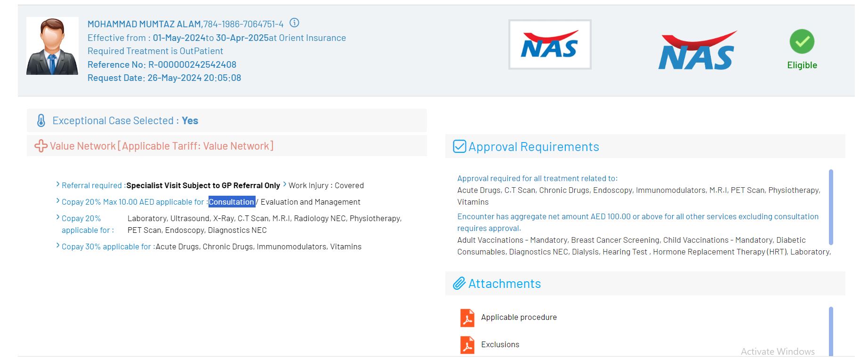Click the Exclusions attachment link
This screenshot has height=358, width=868.
click(x=500, y=344)
